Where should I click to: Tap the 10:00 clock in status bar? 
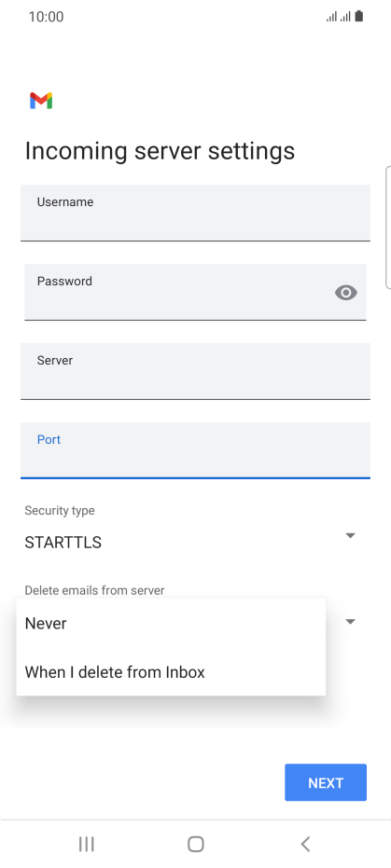[46, 17]
